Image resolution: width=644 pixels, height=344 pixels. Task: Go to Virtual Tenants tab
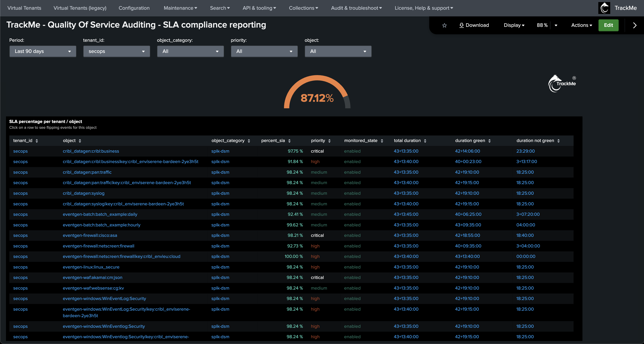click(24, 8)
